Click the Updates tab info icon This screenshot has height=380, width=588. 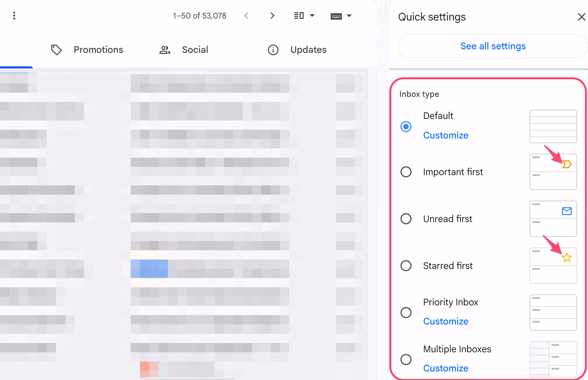pyautogui.click(x=273, y=50)
